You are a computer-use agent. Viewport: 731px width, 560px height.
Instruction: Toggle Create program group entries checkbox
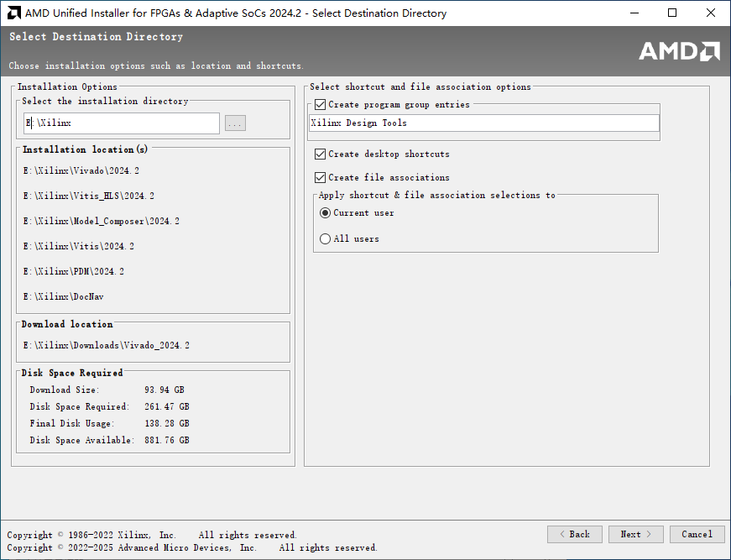(x=320, y=104)
